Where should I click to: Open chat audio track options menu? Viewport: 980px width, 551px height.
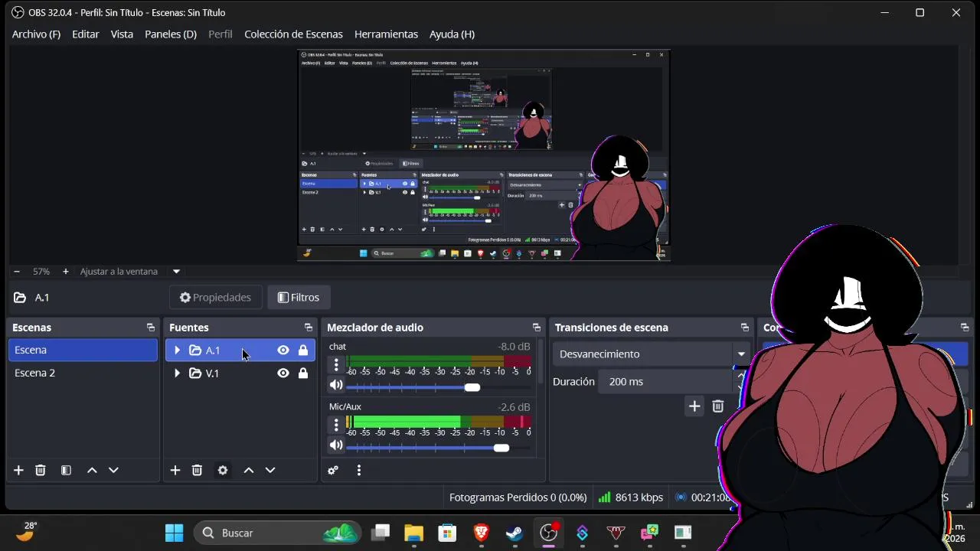(336, 365)
